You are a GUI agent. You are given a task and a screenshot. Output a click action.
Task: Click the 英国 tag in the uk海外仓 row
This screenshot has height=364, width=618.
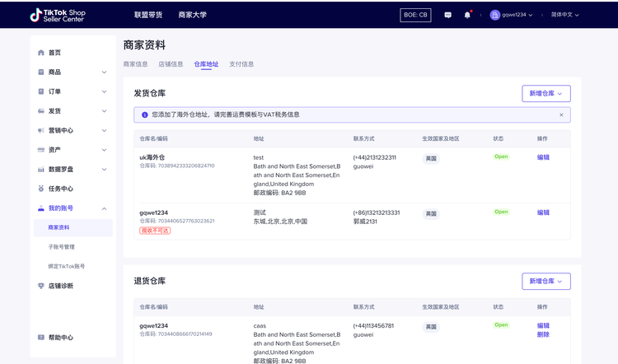click(x=431, y=159)
